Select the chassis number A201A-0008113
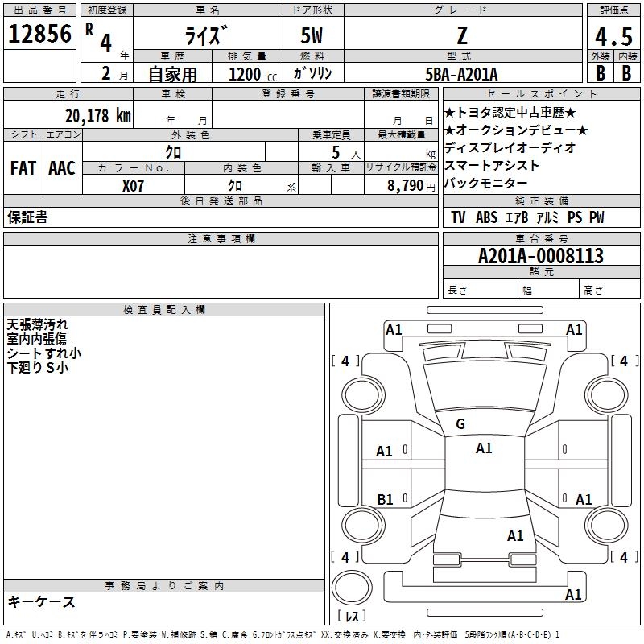 (541, 256)
